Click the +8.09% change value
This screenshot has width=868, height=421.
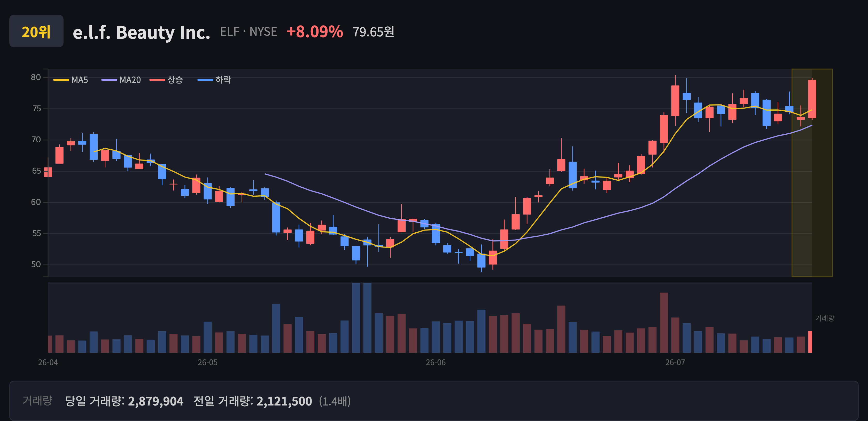[315, 32]
